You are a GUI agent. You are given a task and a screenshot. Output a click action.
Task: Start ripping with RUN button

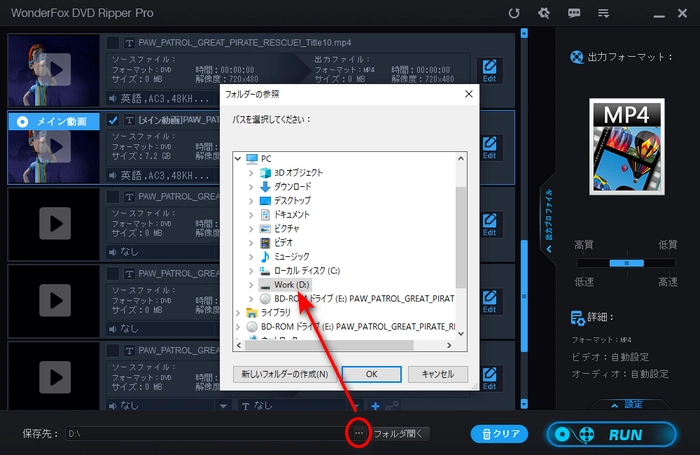(x=612, y=434)
